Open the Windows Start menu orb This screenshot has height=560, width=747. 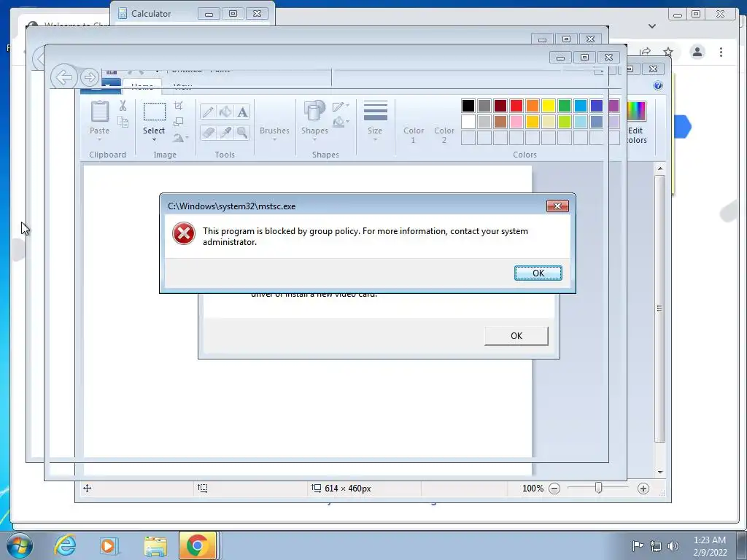[x=20, y=545]
